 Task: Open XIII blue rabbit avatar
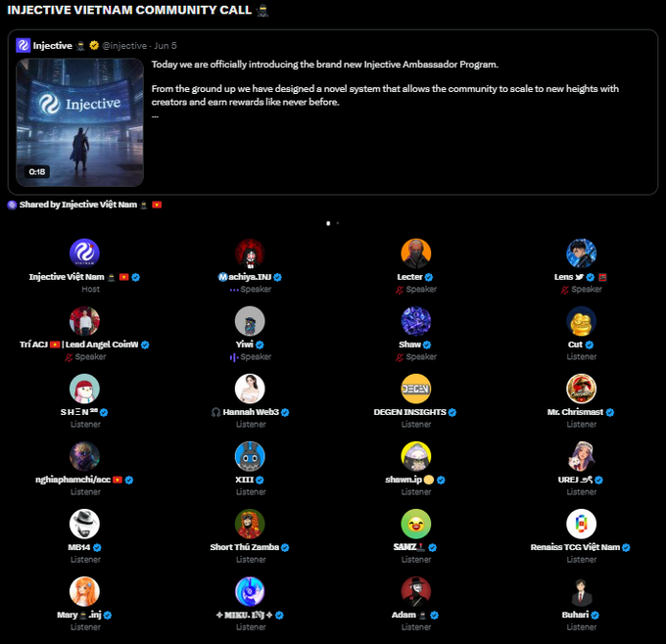(x=250, y=456)
